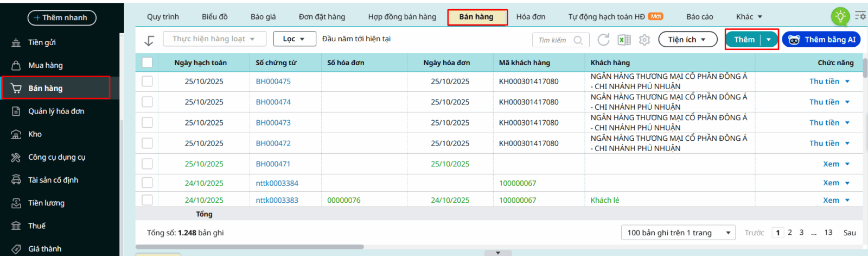868x256 pixels.
Task: Click the horizontal scrollbar below the table
Action: click(250, 247)
